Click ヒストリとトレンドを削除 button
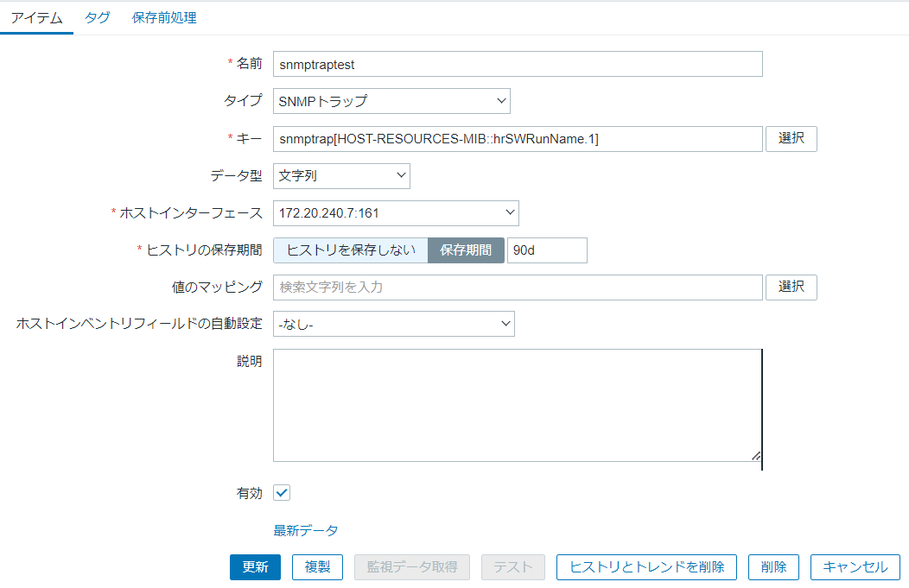 pos(646,567)
